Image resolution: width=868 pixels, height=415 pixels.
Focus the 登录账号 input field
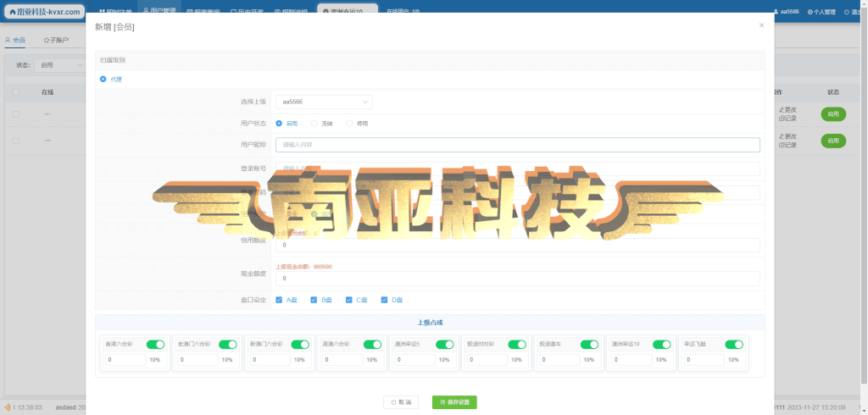coord(518,169)
